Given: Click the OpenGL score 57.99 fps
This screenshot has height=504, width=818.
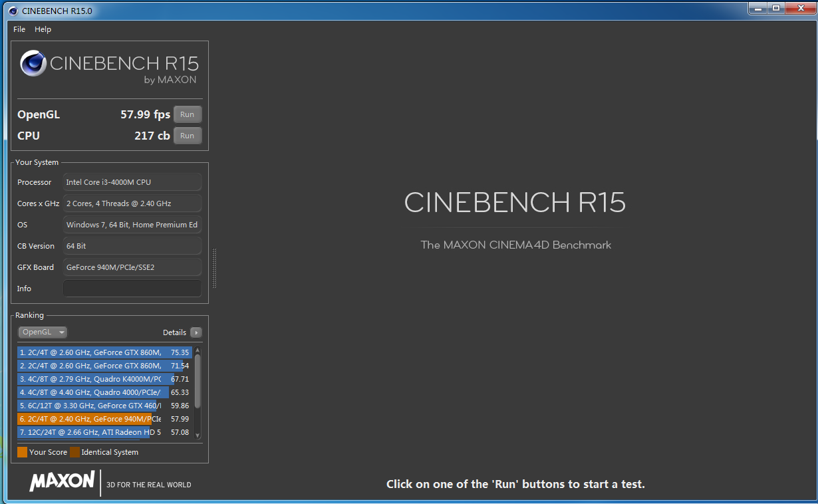Looking at the screenshot, I should pyautogui.click(x=145, y=114).
